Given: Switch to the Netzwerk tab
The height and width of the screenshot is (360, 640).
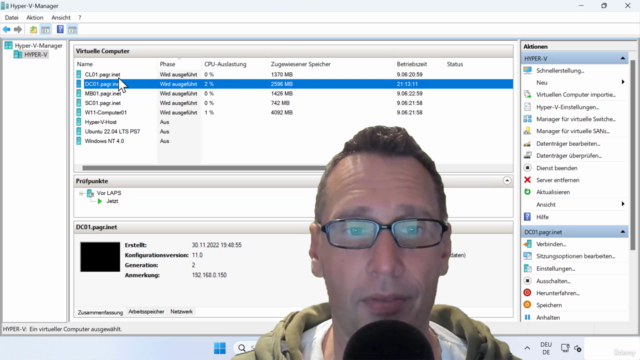Looking at the screenshot, I should [181, 311].
